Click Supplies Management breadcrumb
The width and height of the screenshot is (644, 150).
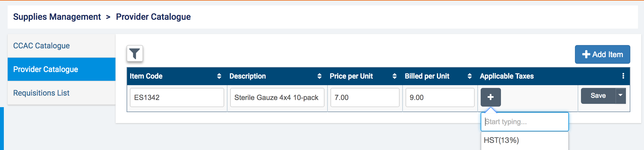pos(57,17)
